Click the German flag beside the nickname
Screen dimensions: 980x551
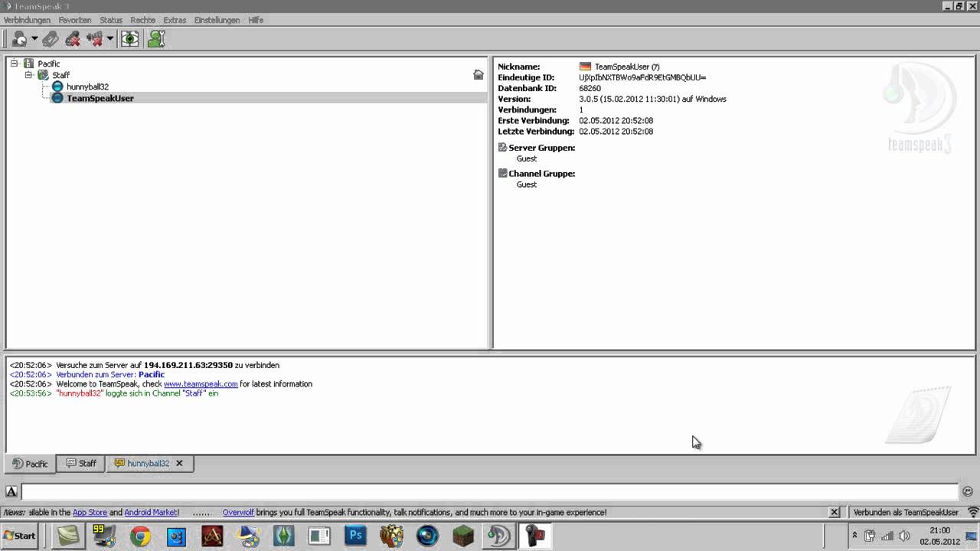[x=586, y=67]
